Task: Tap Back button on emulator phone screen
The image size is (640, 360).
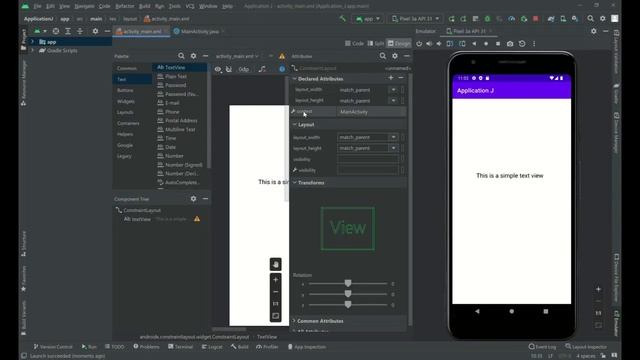Action: [x=477, y=311]
